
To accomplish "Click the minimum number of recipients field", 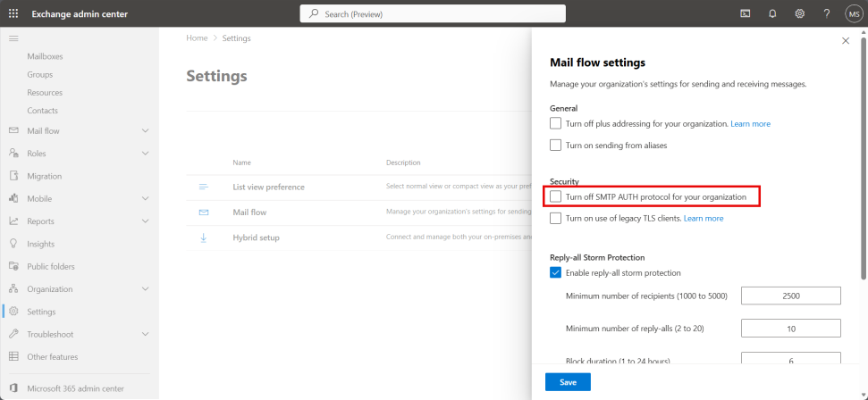I will pyautogui.click(x=791, y=296).
